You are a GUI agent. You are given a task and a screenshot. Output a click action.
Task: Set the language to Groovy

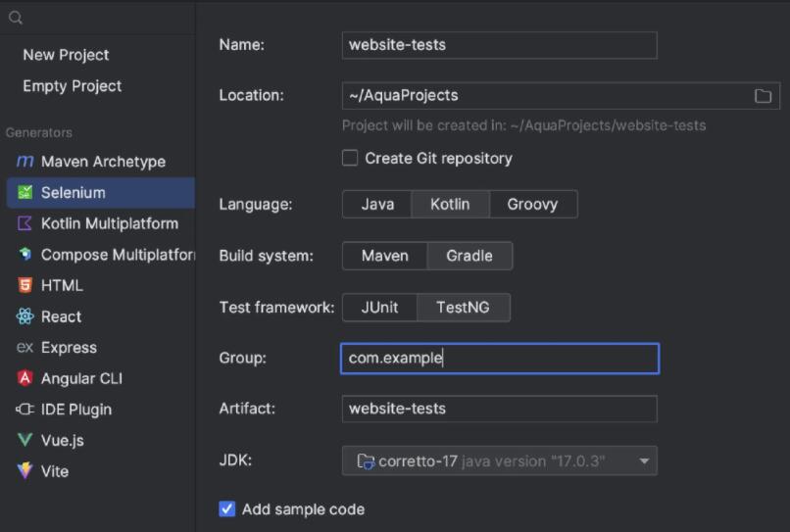pos(532,205)
